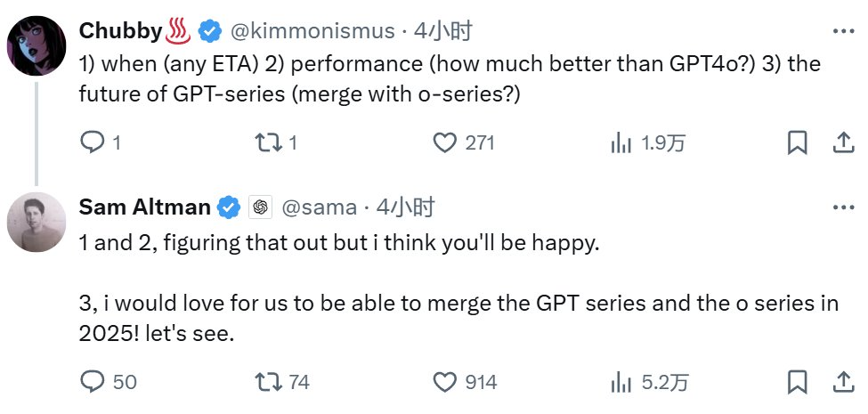Like Chubby's tweet with 271 likes
868x414 pixels.
(444, 142)
